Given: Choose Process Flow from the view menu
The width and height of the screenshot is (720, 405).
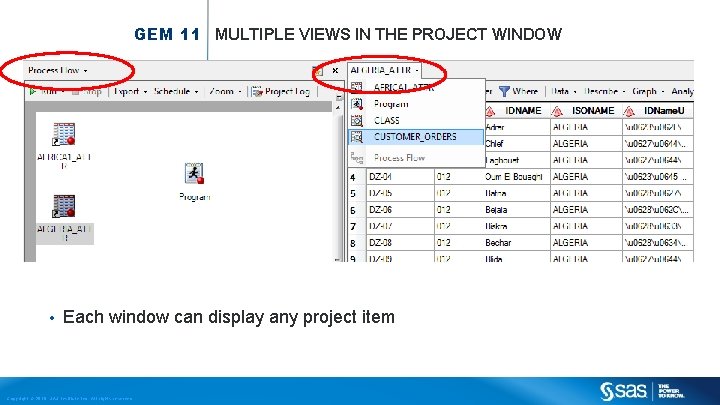Looking at the screenshot, I should (416, 158).
